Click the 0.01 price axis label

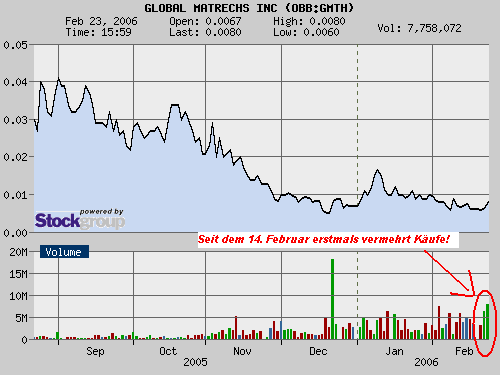click(15, 195)
